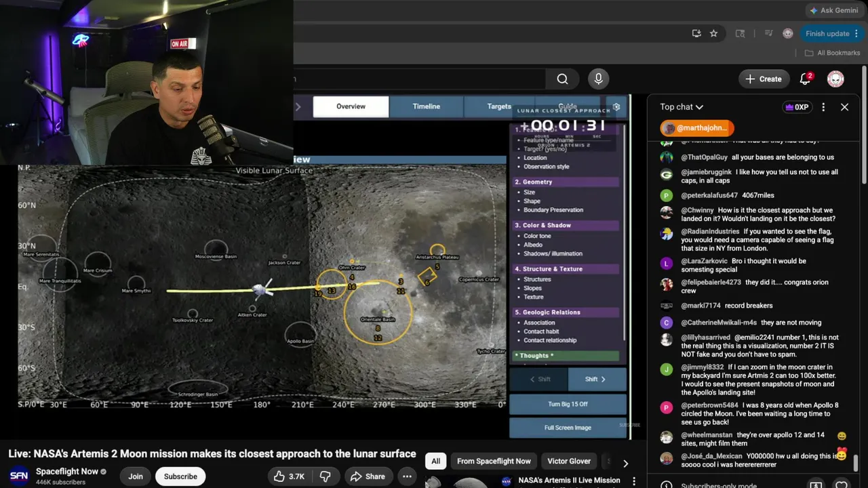Viewport: 868px width, 488px height.
Task: Select the All suggestion chip
Action: click(436, 461)
